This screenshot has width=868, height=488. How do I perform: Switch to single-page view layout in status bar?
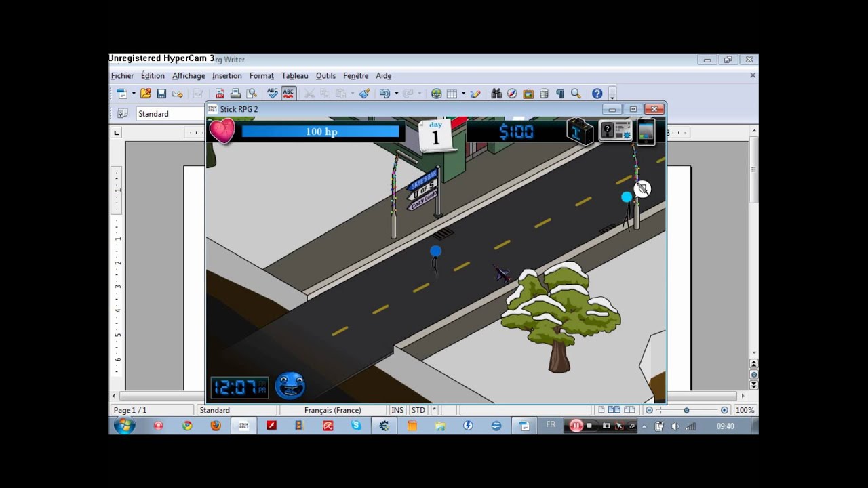coord(601,410)
